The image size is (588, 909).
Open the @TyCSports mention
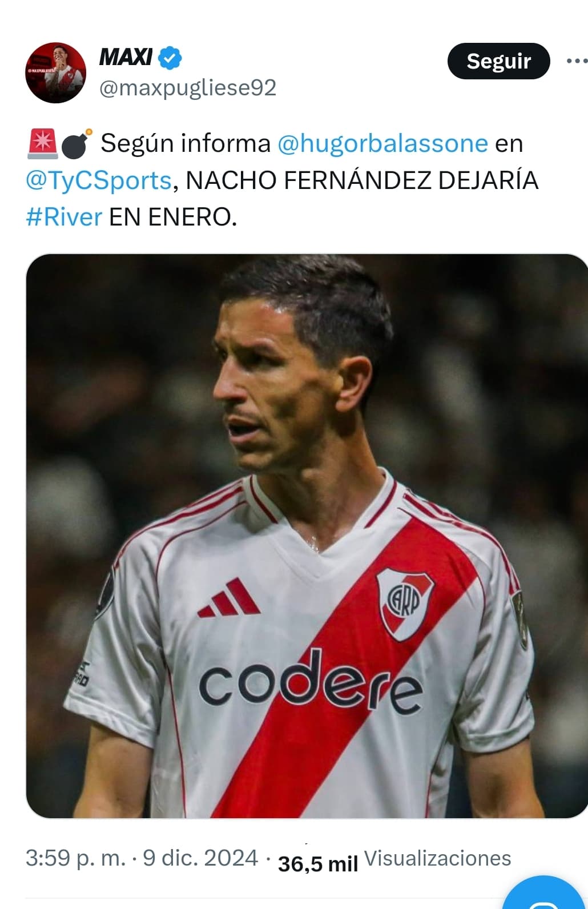(99, 180)
